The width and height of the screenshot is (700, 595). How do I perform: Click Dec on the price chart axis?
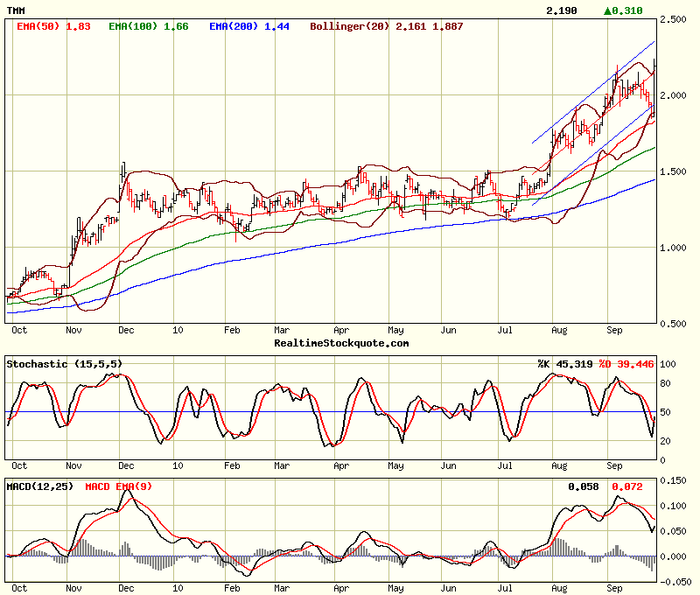point(126,330)
